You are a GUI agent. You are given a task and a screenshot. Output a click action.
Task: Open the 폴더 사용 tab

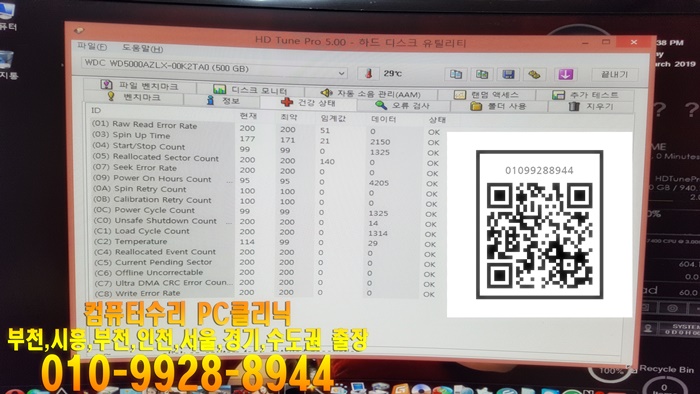tap(499, 106)
